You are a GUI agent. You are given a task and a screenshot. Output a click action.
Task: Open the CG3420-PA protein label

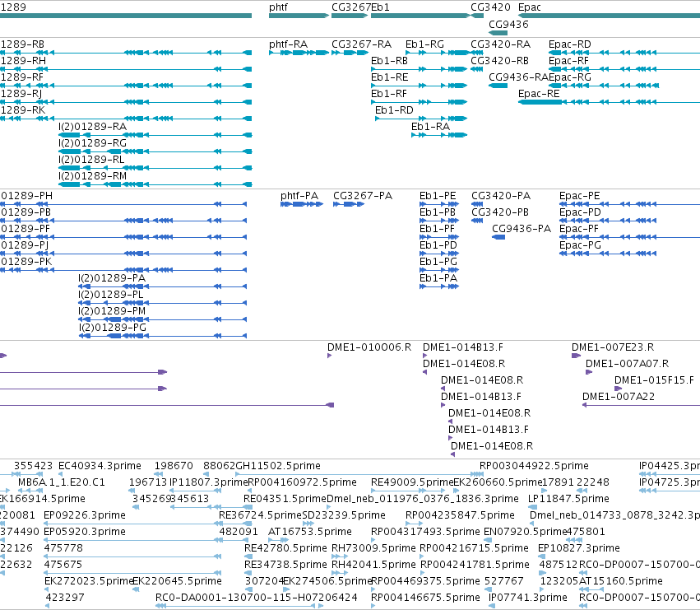point(501,196)
